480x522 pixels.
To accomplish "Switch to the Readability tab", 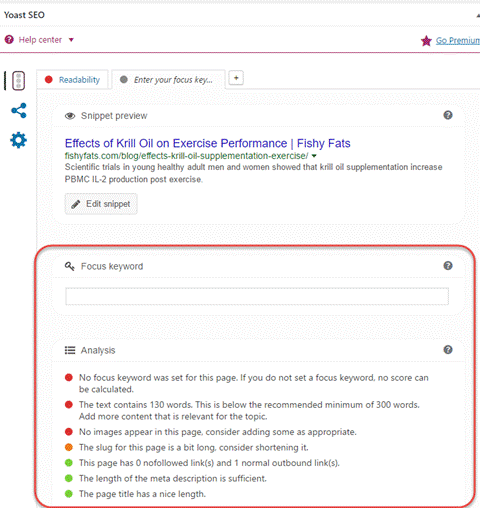I will [72, 80].
